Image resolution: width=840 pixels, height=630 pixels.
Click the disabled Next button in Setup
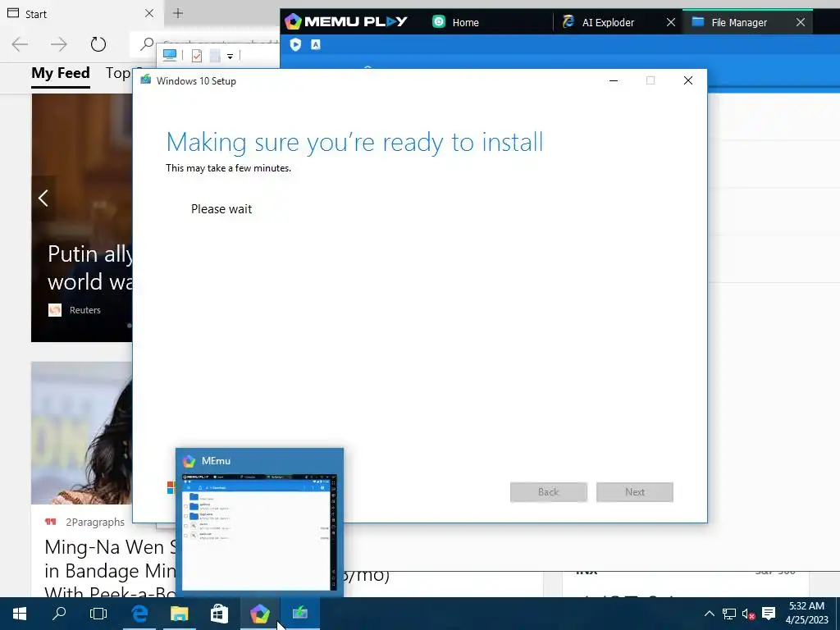pyautogui.click(x=635, y=492)
